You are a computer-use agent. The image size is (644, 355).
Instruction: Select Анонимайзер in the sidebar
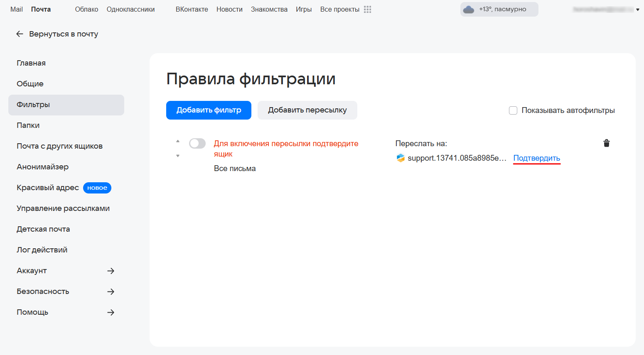pyautogui.click(x=42, y=167)
